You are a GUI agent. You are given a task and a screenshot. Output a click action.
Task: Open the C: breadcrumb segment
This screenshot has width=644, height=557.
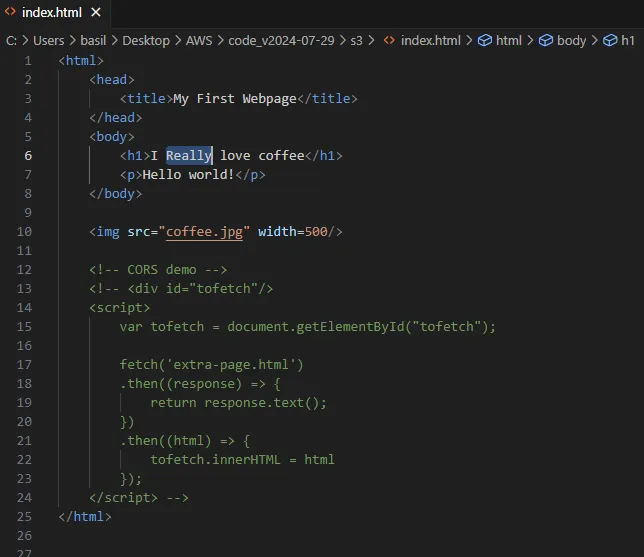click(x=12, y=40)
